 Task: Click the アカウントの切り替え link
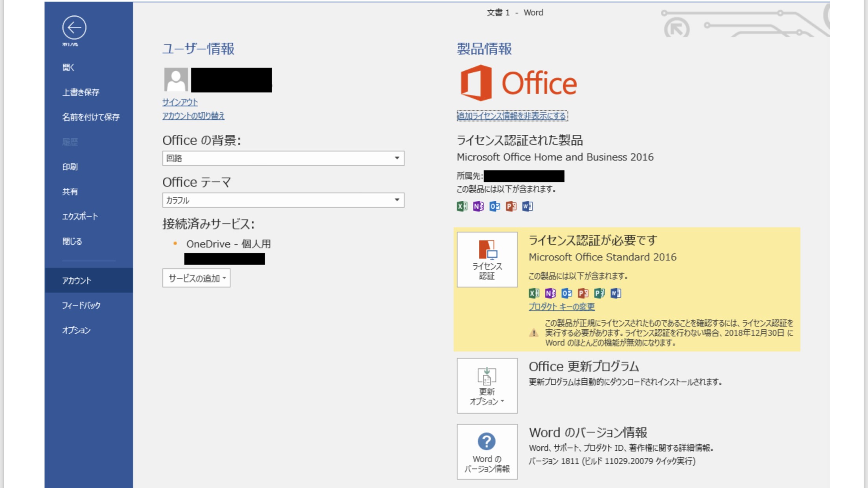pos(193,116)
